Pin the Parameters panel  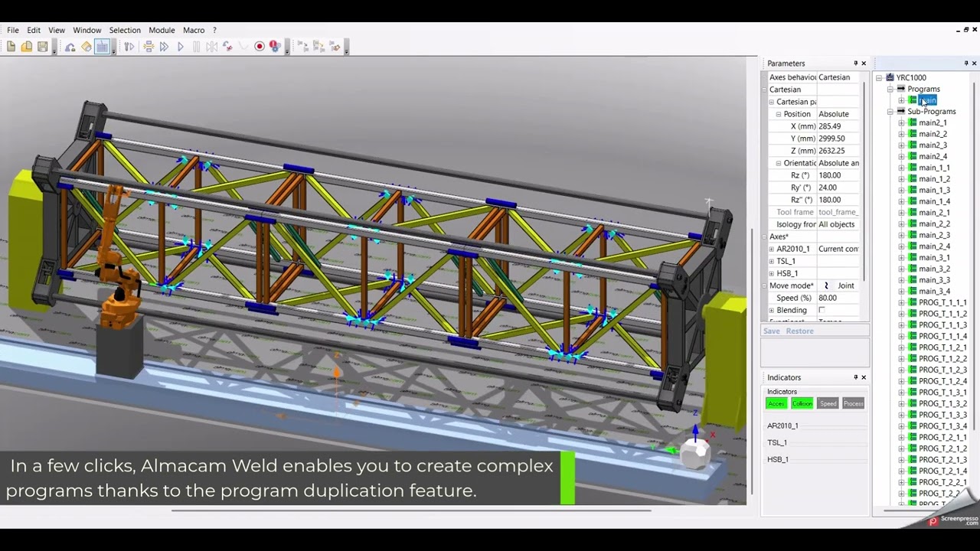(x=856, y=64)
